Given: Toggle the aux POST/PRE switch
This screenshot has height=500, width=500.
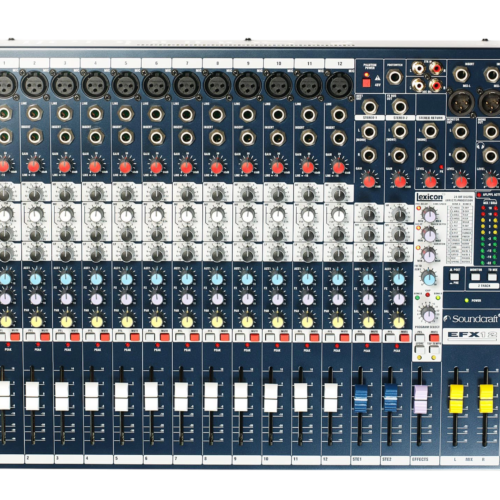Looking at the screenshot, I should point(454,277).
